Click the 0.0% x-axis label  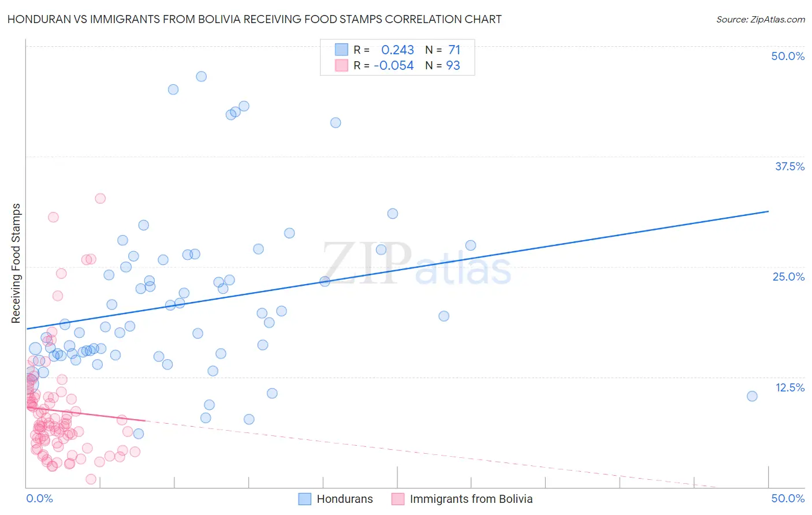click(x=39, y=498)
